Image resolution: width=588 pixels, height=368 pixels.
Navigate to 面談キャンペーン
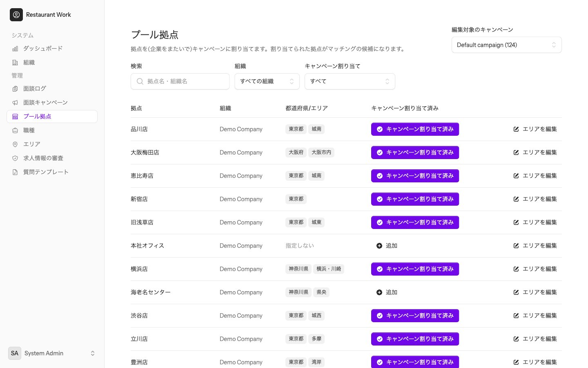click(52, 103)
